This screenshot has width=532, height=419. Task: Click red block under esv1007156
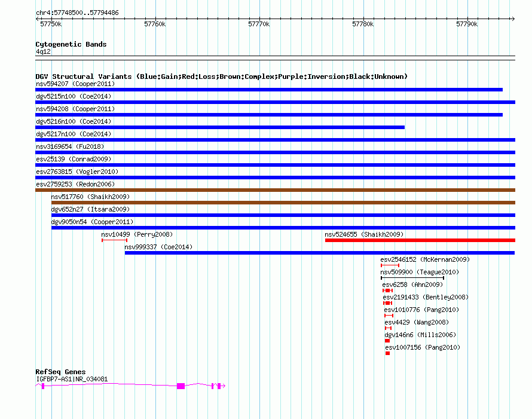[388, 353]
